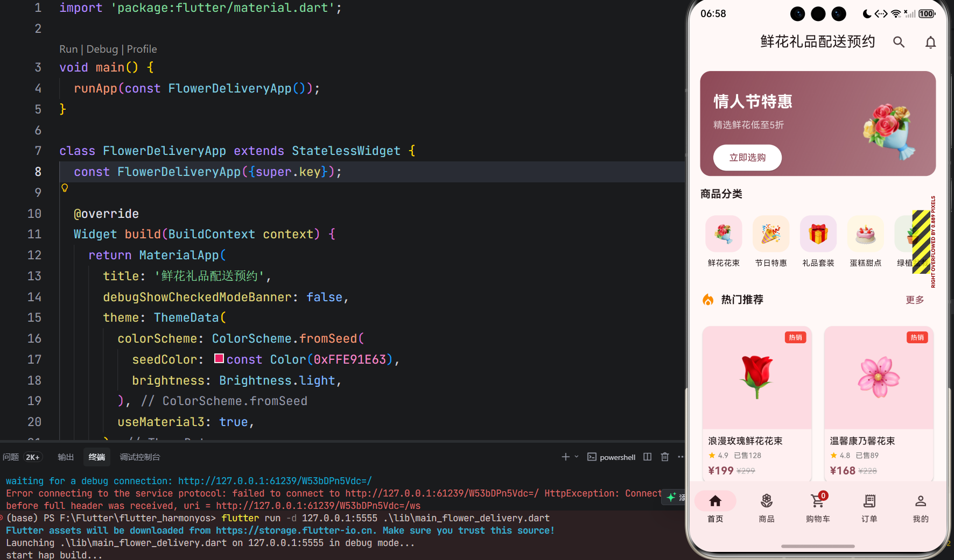
Task: Click the pink color swatch on seedColor line
Action: coord(218,358)
